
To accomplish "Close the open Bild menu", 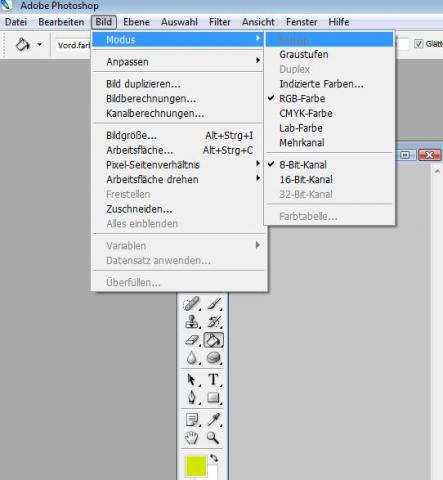I will click(x=104, y=22).
